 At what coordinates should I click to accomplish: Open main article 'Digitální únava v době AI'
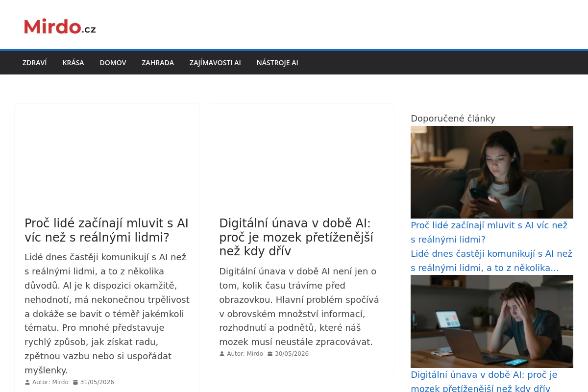[x=296, y=237]
